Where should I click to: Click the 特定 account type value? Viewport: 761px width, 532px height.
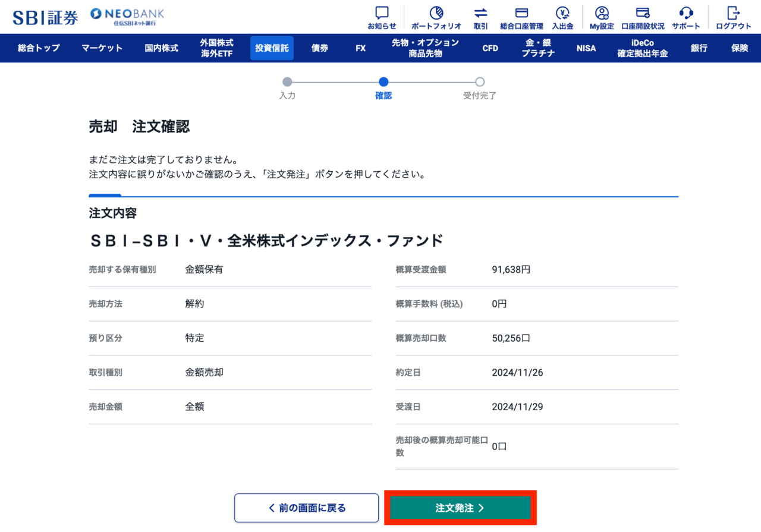click(x=194, y=338)
